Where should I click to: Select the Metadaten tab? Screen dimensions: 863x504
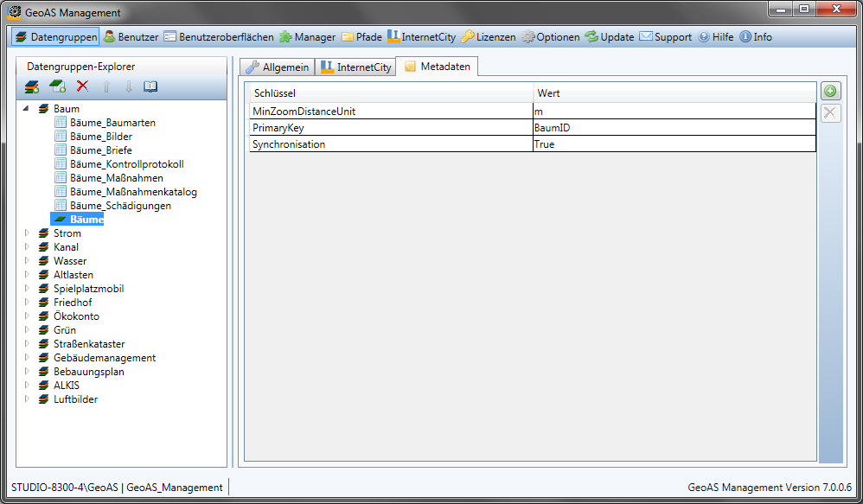point(438,67)
